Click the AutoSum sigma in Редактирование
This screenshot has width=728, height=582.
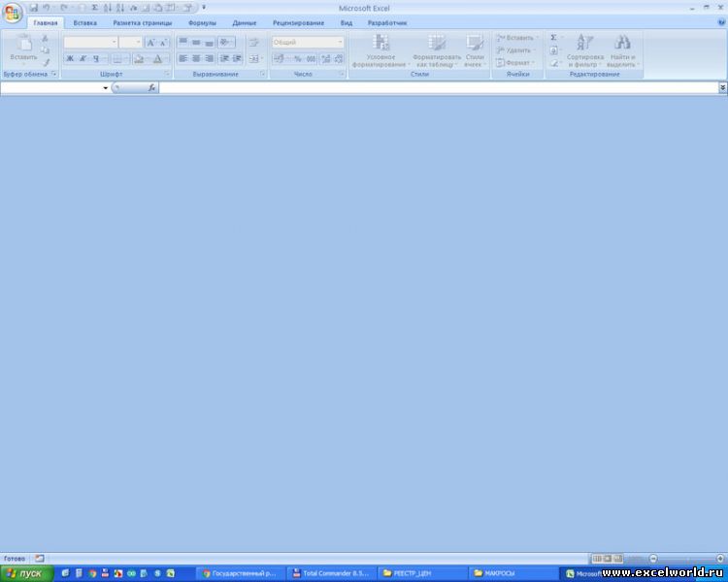tap(555, 38)
